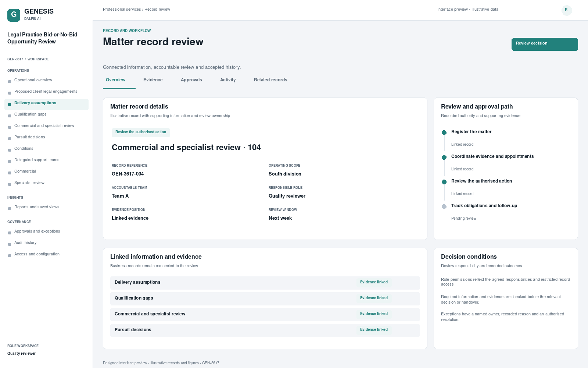Viewport: 588px width, 368px height.
Task: Click the Delivery assumptions evidence row
Action: pyautogui.click(x=265, y=283)
